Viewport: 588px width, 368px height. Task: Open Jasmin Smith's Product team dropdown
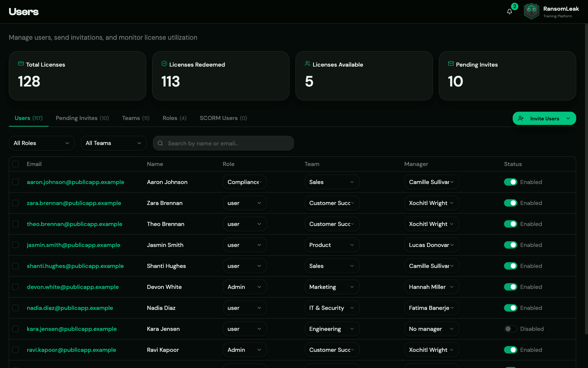(332, 245)
